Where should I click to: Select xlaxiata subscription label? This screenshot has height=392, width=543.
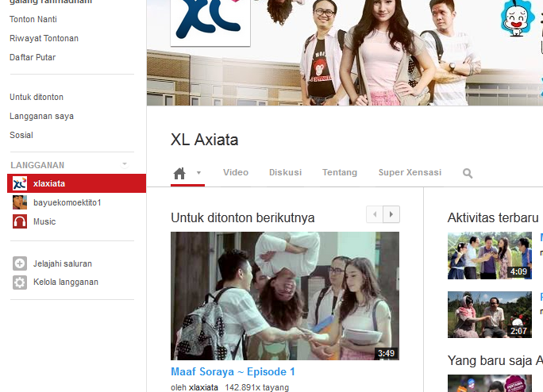pos(49,183)
